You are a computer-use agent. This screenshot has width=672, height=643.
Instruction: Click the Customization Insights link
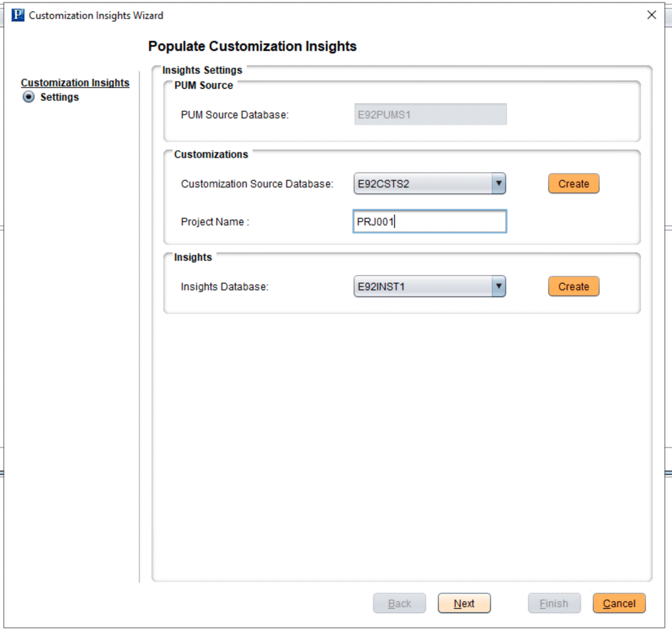coord(75,83)
